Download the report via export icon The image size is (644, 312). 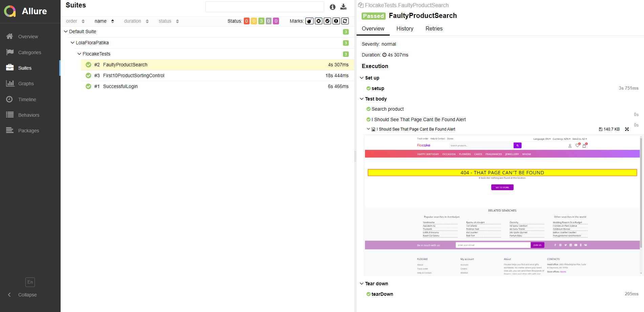pyautogui.click(x=343, y=6)
